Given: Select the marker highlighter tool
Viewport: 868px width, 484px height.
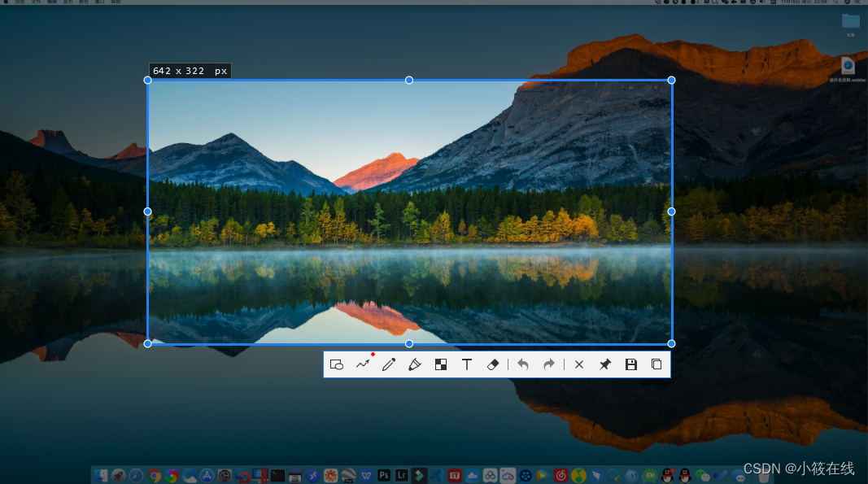Looking at the screenshot, I should 415,364.
